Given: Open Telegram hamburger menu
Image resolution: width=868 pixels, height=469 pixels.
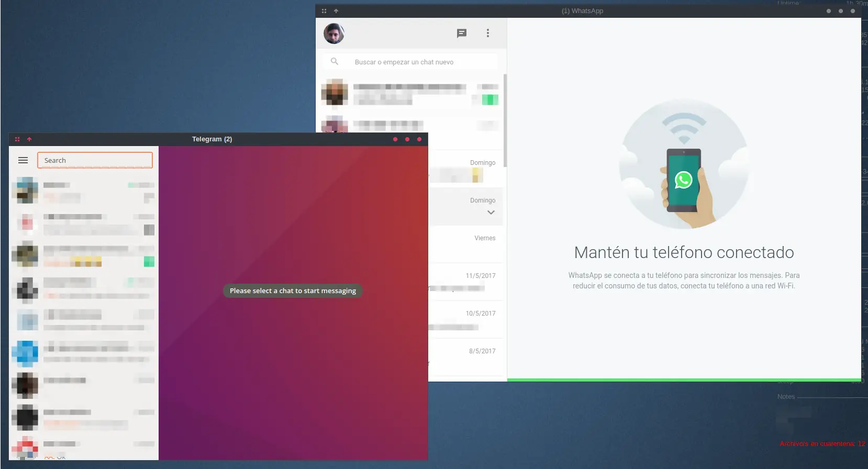Looking at the screenshot, I should pyautogui.click(x=23, y=160).
